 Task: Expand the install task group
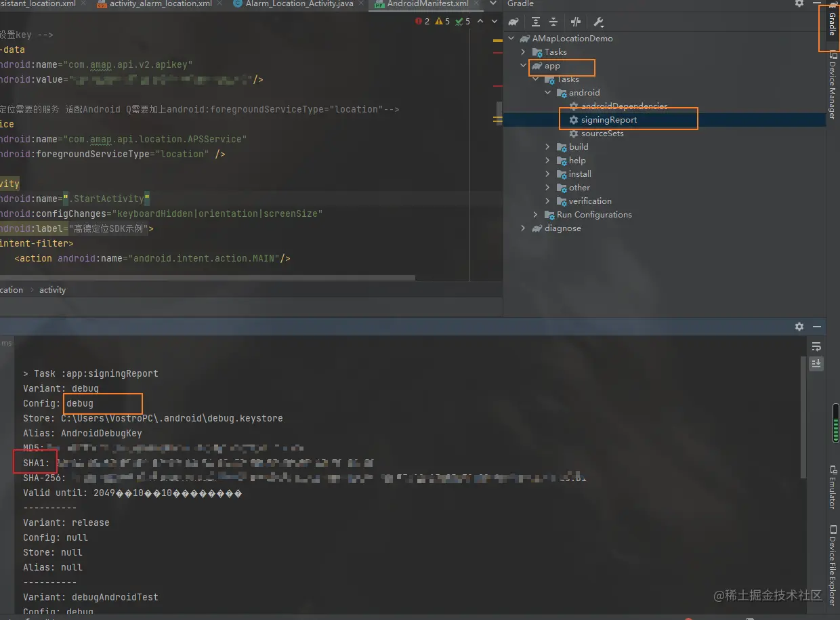pyautogui.click(x=548, y=174)
